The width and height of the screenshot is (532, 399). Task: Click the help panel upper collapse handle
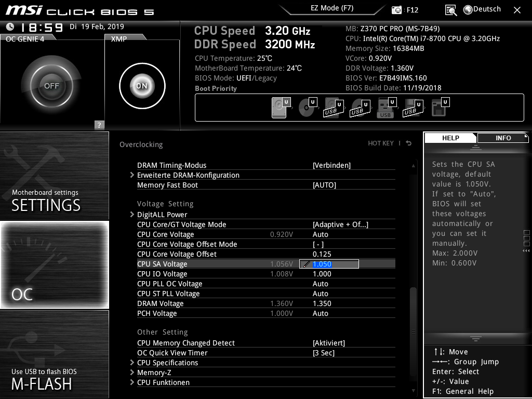point(476,147)
